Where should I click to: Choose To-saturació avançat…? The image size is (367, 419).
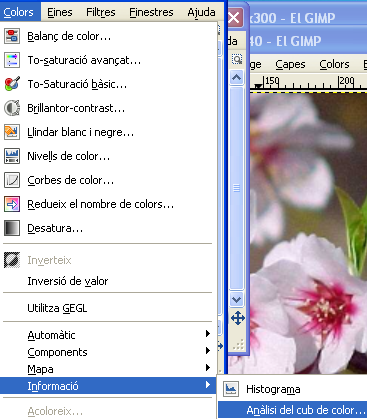[107, 60]
